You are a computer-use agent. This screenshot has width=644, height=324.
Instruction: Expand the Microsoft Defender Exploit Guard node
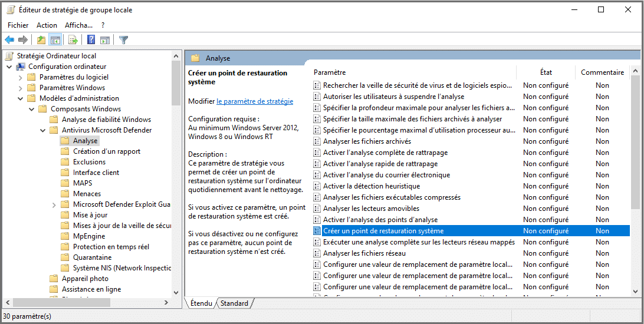tap(54, 204)
